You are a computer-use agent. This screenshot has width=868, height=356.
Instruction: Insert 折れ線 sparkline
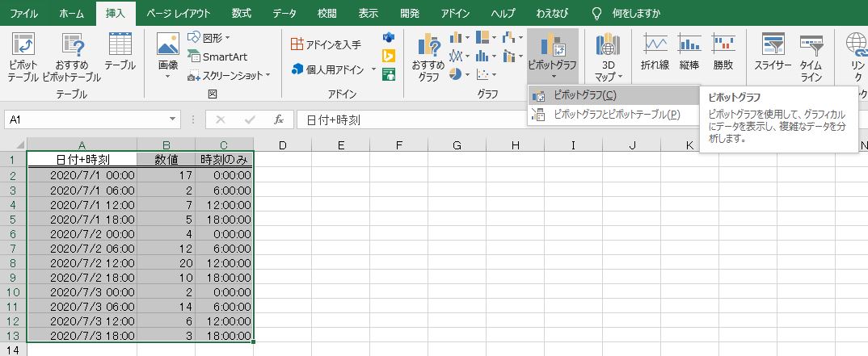[655, 52]
